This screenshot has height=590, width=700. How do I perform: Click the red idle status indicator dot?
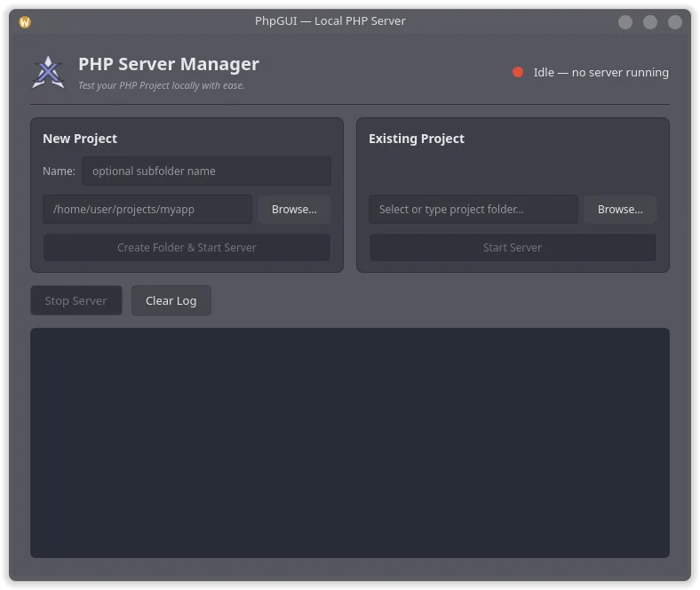[518, 72]
